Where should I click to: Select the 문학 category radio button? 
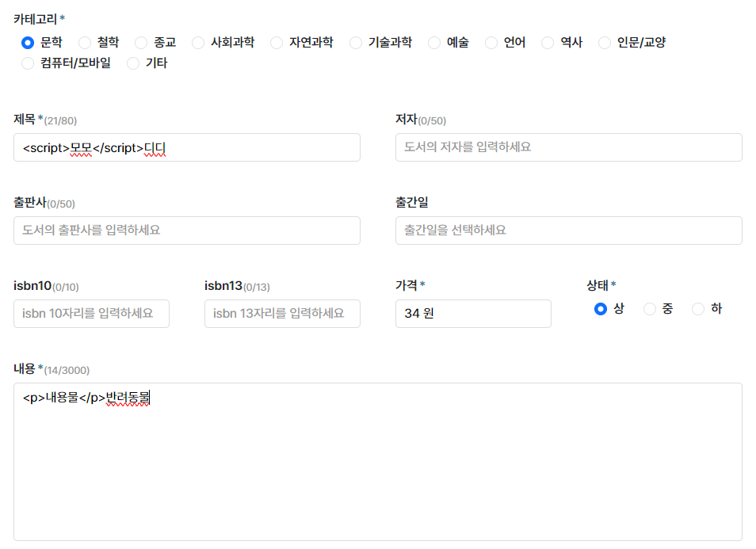[x=28, y=43]
